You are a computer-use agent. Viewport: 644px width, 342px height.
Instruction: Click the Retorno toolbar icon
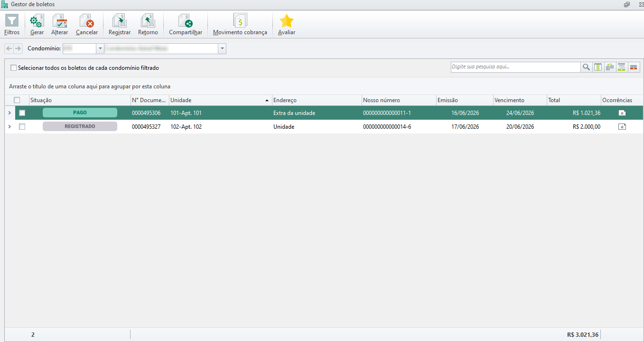point(148,21)
